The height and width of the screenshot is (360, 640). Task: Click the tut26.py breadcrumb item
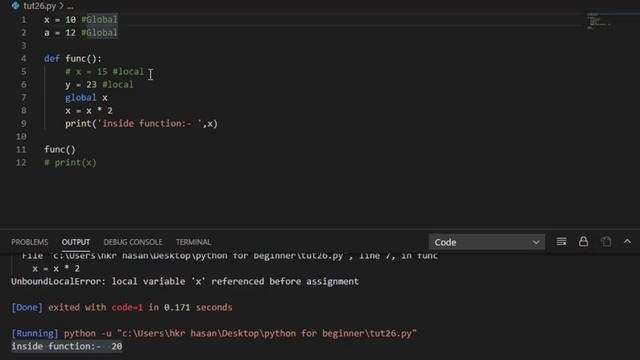tap(40, 6)
